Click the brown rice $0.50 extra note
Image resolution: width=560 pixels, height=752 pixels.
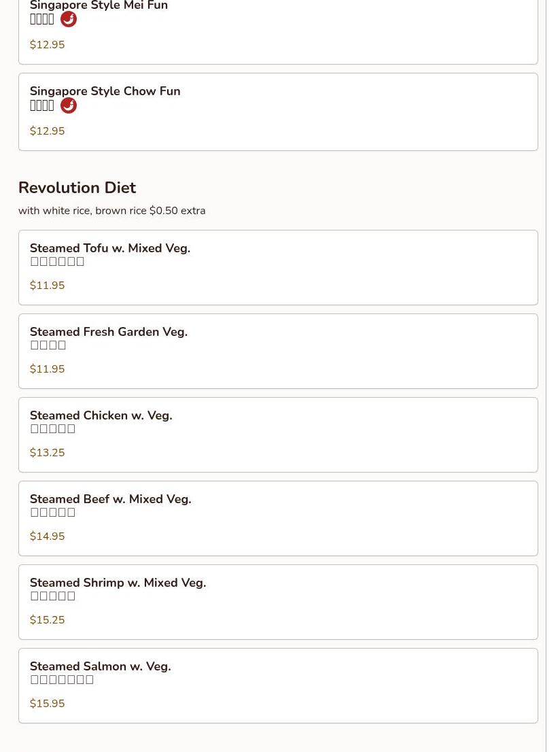(x=112, y=211)
